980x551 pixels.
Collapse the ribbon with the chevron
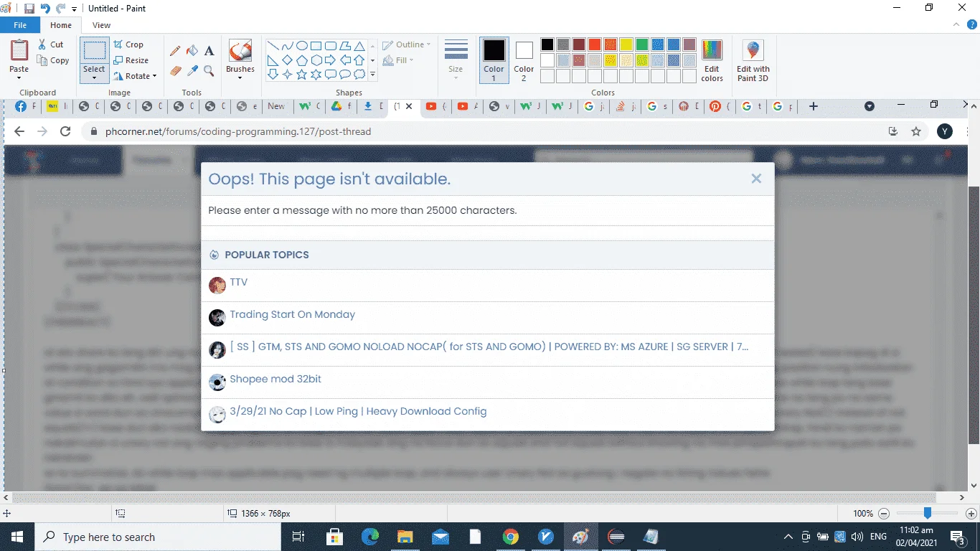point(956,24)
